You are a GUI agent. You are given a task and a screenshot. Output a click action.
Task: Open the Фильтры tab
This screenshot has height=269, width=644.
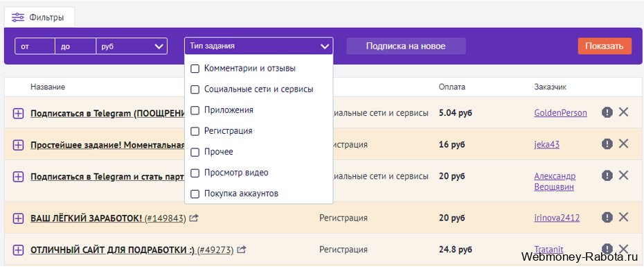tap(39, 17)
